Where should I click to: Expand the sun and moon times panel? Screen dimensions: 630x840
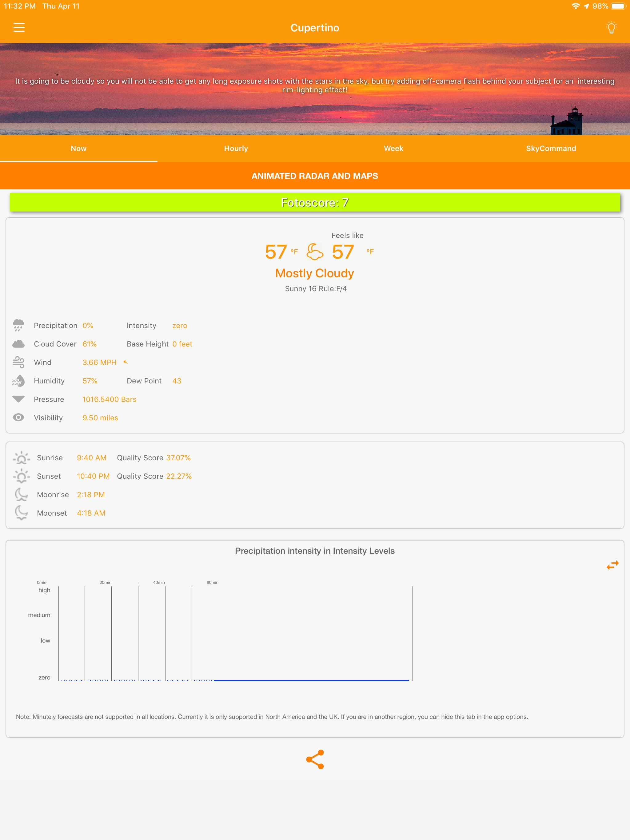pos(315,485)
